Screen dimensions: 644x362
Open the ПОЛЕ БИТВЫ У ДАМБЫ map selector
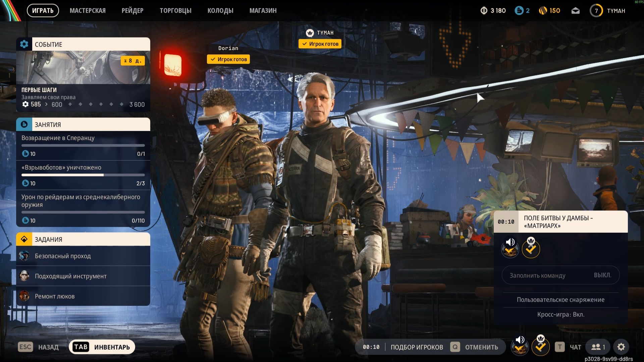[560, 222]
